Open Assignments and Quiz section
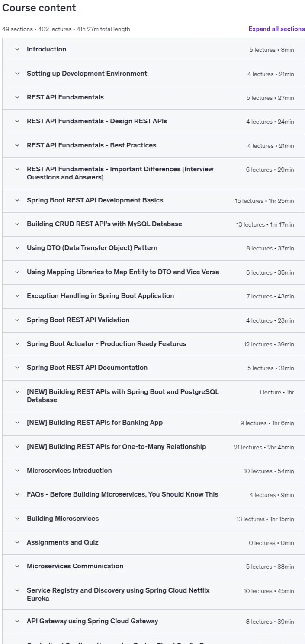This screenshot has width=305, height=644. [x=154, y=542]
